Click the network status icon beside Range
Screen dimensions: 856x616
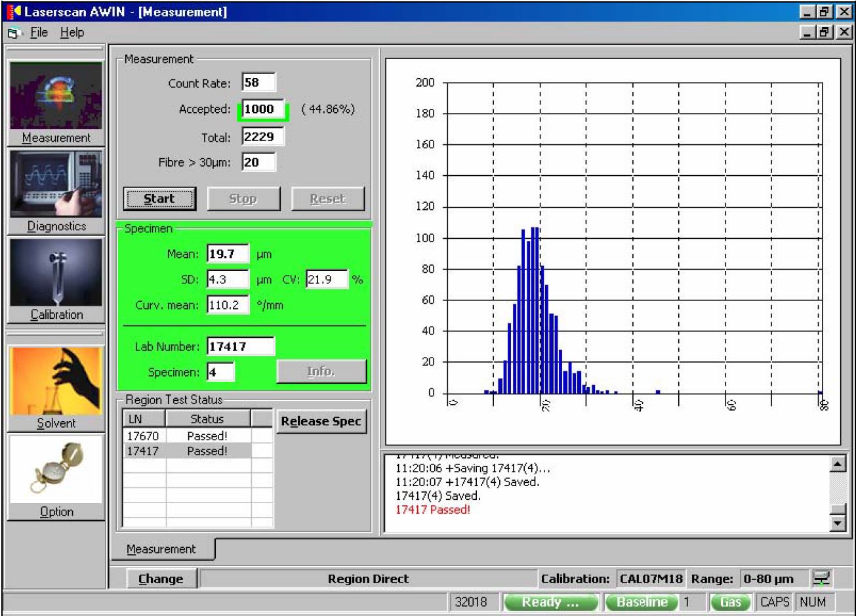(x=821, y=579)
